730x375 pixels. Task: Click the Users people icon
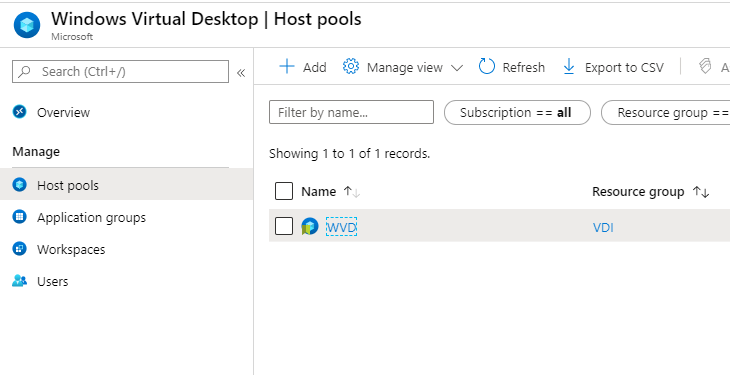[20, 281]
